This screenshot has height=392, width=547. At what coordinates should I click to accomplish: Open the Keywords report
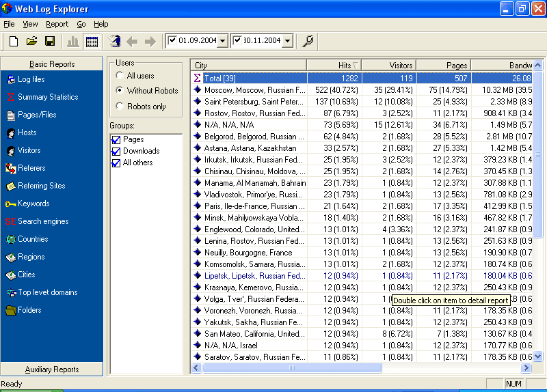(27, 204)
